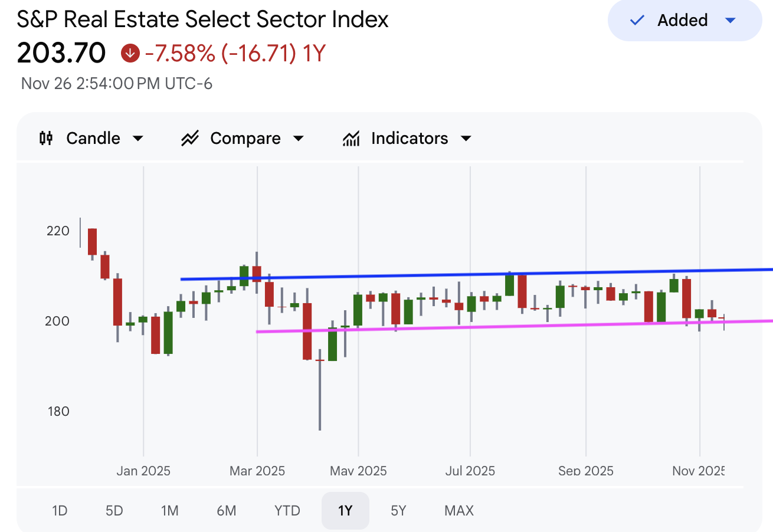Click the magenta support trend line

[x=472, y=326]
